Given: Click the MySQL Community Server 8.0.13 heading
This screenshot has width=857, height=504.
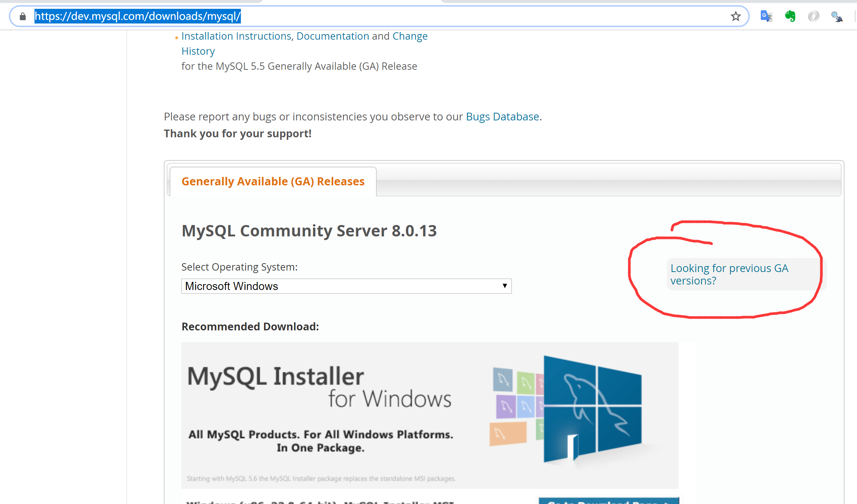Looking at the screenshot, I should (x=309, y=231).
